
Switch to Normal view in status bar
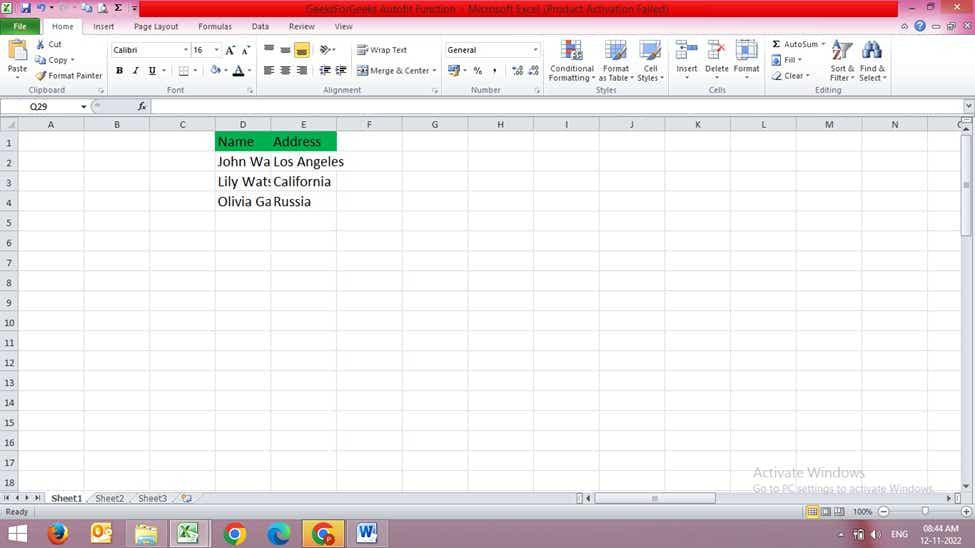[812, 511]
